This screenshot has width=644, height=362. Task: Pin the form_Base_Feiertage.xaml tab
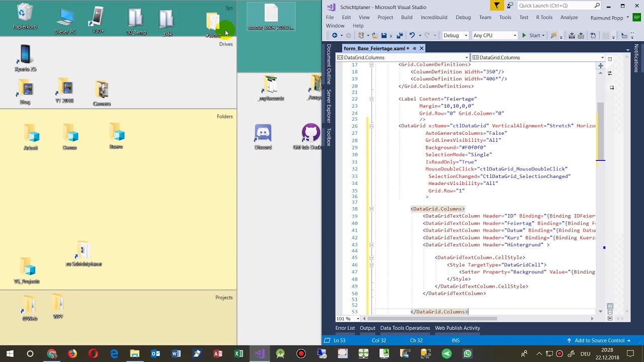click(414, 48)
